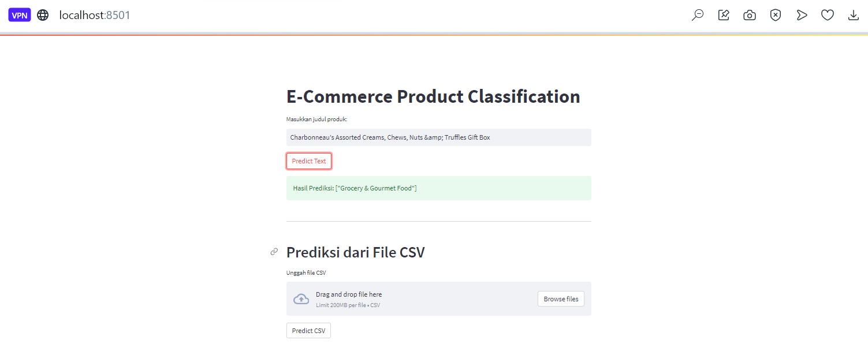Click the cloud upload icon
Image resolution: width=868 pixels, height=355 pixels.
point(301,299)
